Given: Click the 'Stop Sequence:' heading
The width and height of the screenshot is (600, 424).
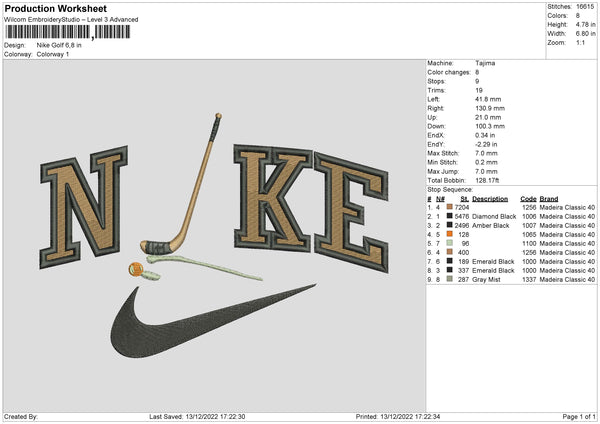Looking at the screenshot, I should click(x=450, y=190).
